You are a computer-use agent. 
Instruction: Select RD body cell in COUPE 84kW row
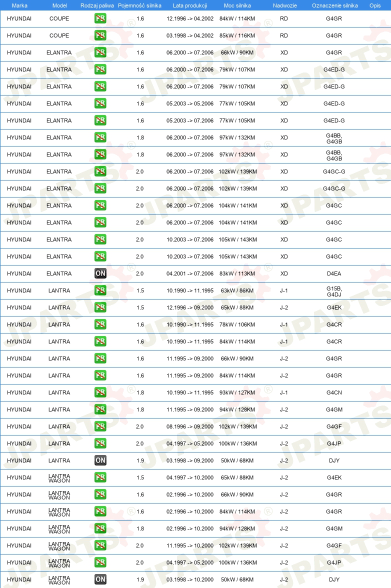pos(284,19)
